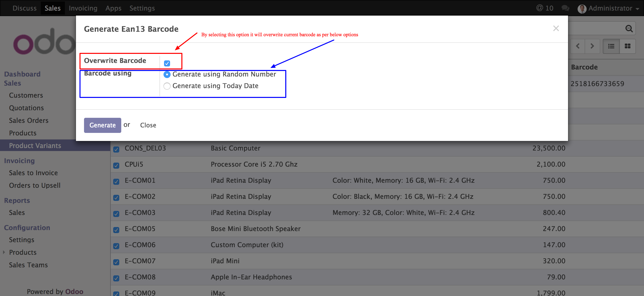
Task: Open the @ 10 mentions inbox
Action: point(545,8)
